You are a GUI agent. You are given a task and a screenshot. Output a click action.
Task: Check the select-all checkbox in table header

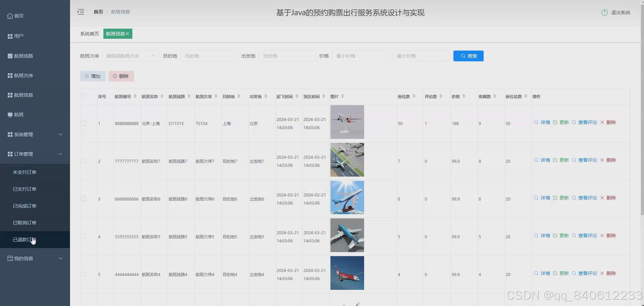84,96
